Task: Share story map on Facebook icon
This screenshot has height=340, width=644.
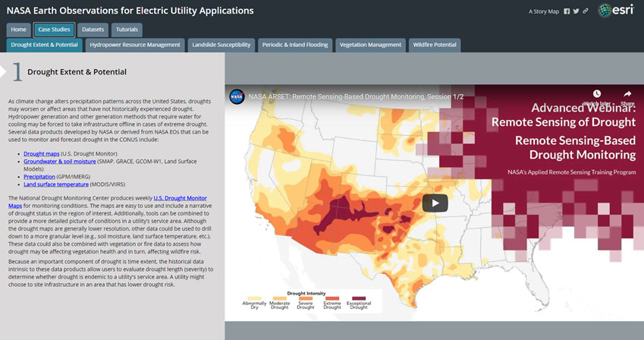Action: (567, 11)
